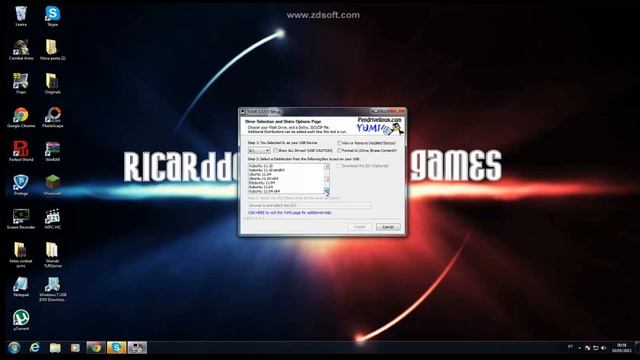Click the distribution list scroll-up arrow
The image size is (640, 360).
[x=327, y=167]
